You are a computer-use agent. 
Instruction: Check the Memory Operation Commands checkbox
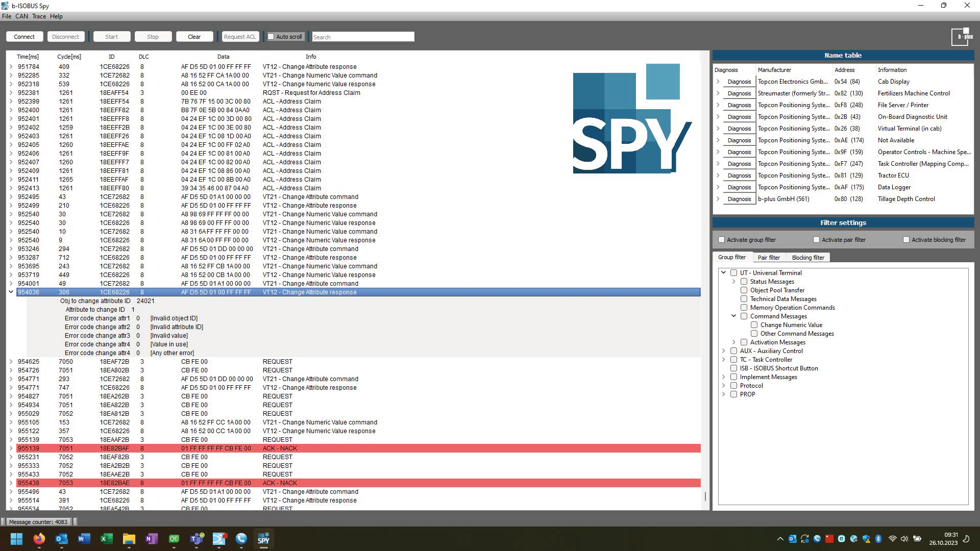[744, 308]
